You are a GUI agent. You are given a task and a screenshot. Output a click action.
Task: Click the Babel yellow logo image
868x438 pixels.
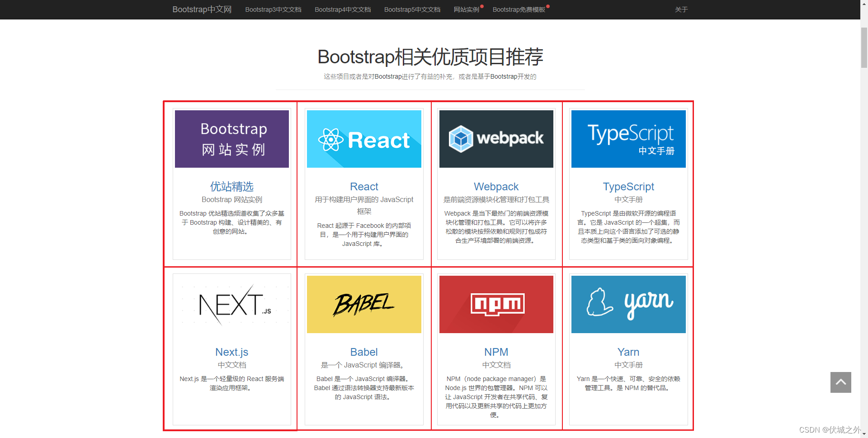click(364, 304)
